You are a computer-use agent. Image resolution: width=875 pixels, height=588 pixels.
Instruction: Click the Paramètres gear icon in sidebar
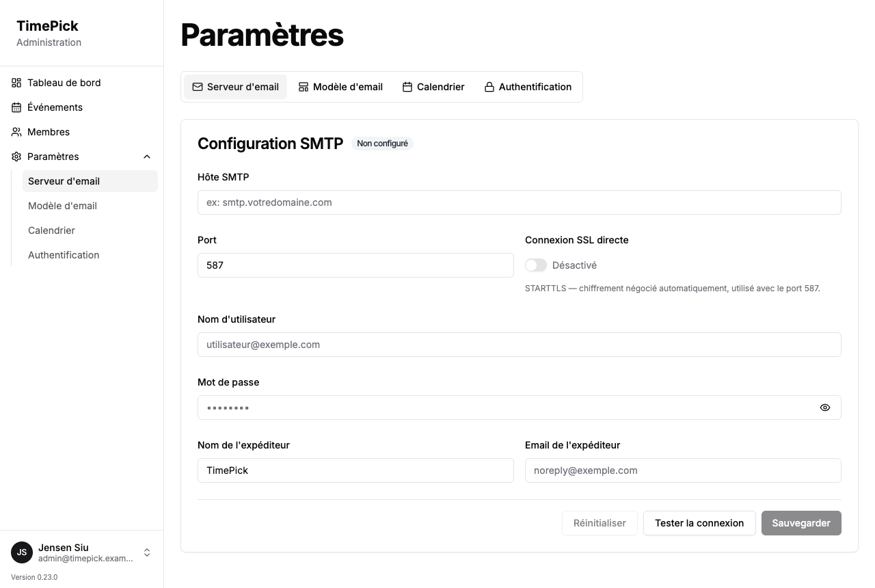tap(16, 157)
